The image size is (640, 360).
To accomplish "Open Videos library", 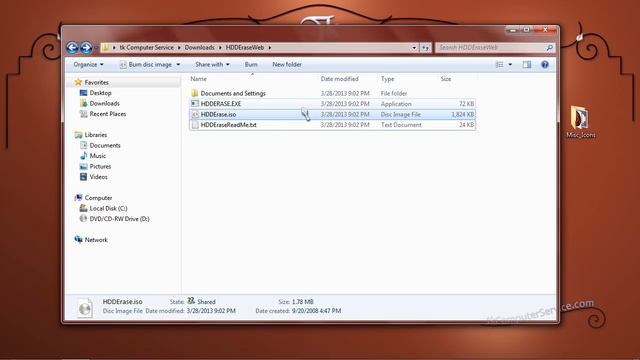I will point(98,177).
